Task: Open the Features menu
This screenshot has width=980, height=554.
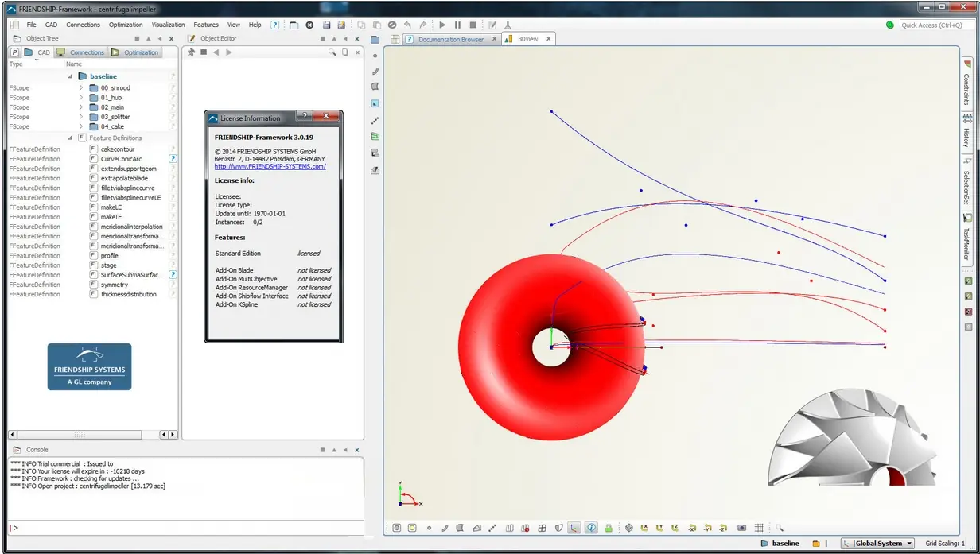Action: coord(206,25)
